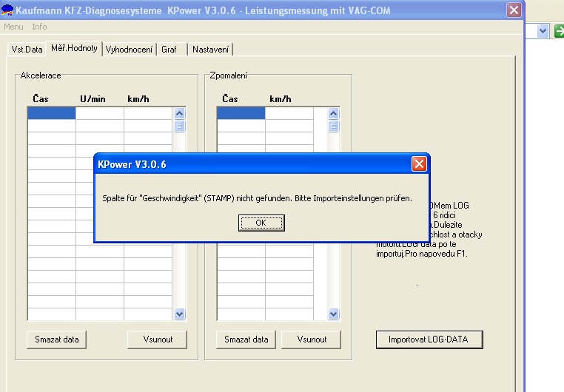This screenshot has height=392, width=564.
Task: Select first U/min cell in Akcelerace table
Action: tap(100, 113)
